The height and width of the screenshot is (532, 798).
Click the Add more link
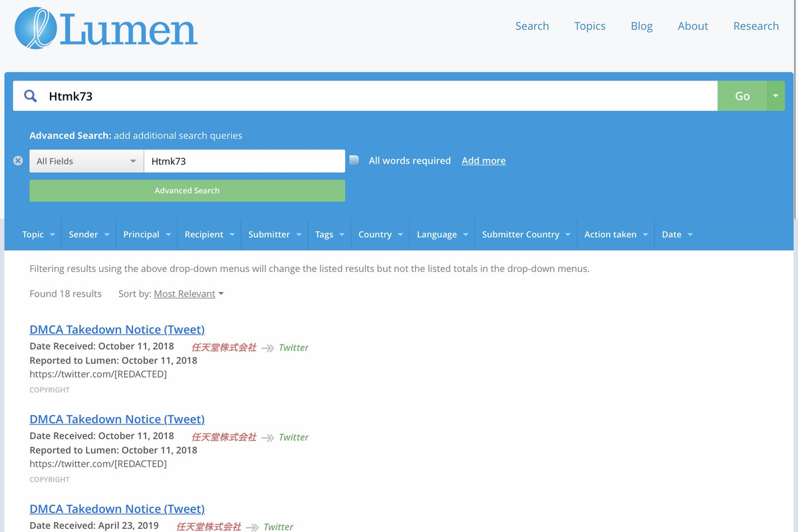(483, 160)
